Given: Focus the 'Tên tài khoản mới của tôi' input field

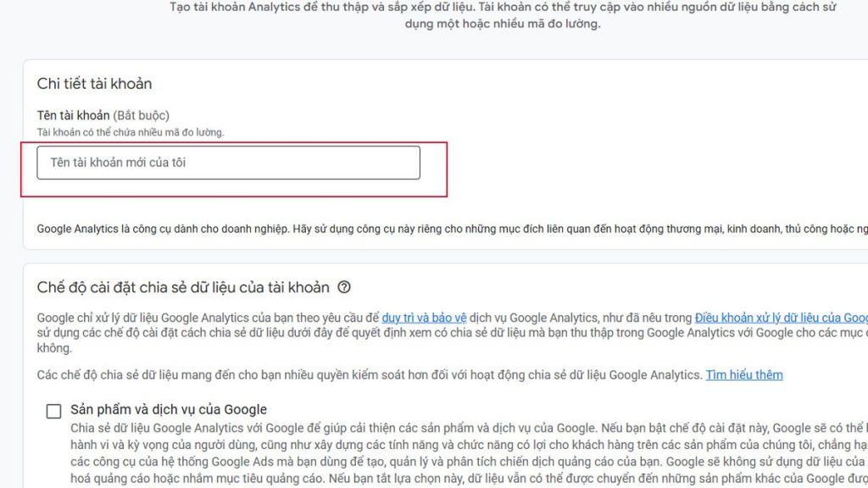Looking at the screenshot, I should (228, 163).
